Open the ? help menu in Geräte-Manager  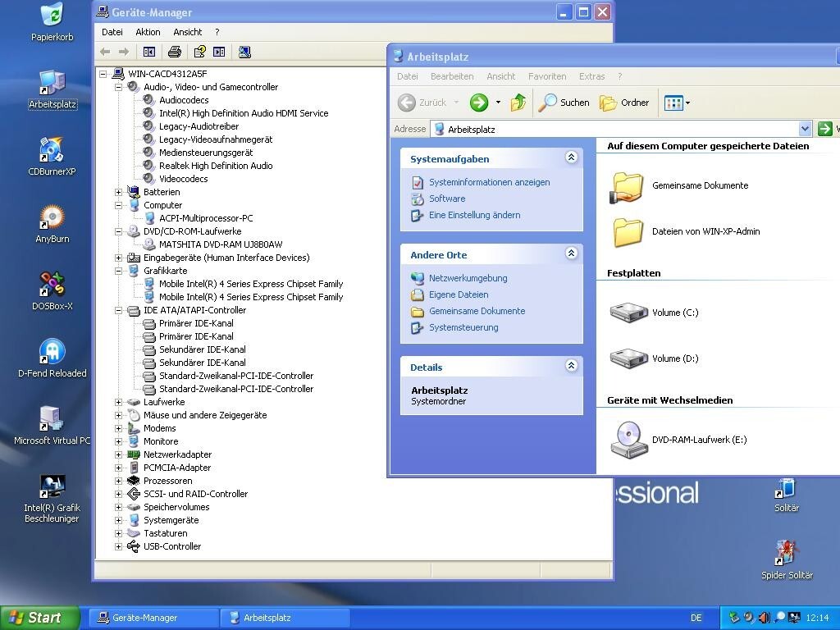coord(217,32)
